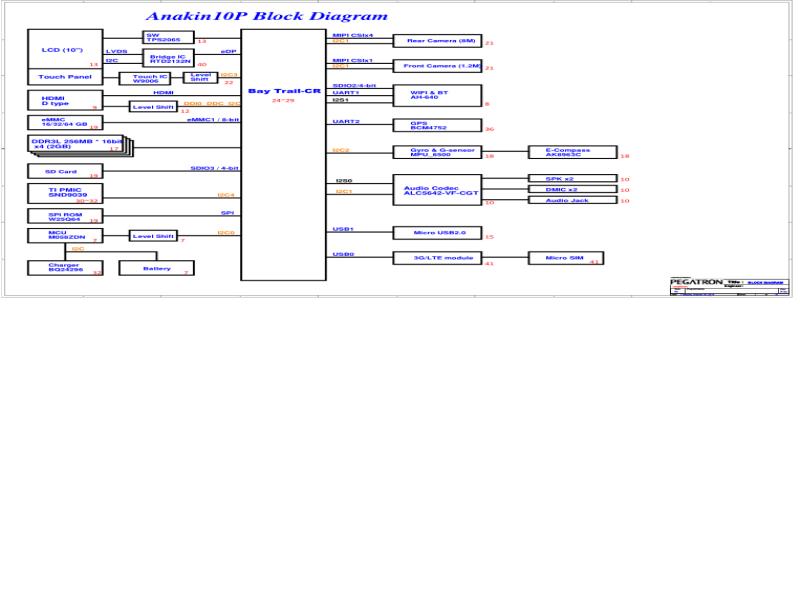800x600 pixels.
Task: Select the "HDMI D type" block
Action: coord(65,100)
